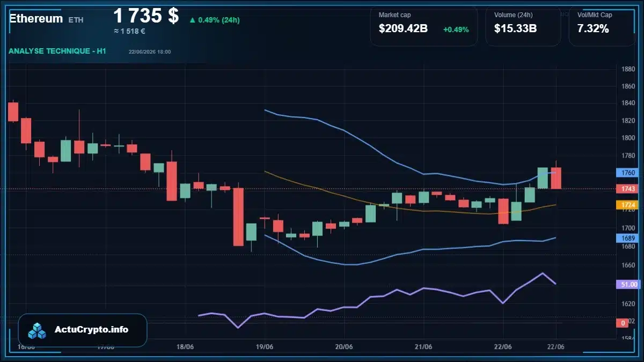
Task: Click the last red candlestick on 22/06
Action: tap(556, 178)
